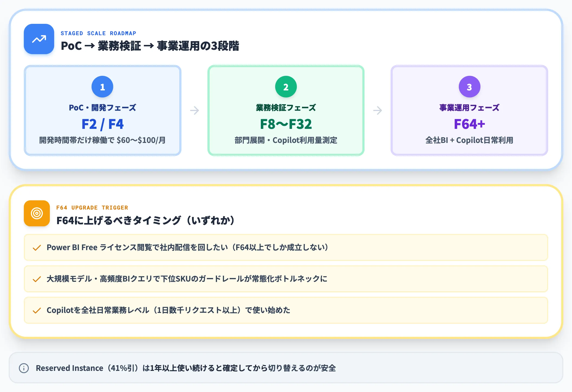Select the STAGED SCALE ROADMAP label
This screenshot has height=392, width=572.
pos(98,33)
